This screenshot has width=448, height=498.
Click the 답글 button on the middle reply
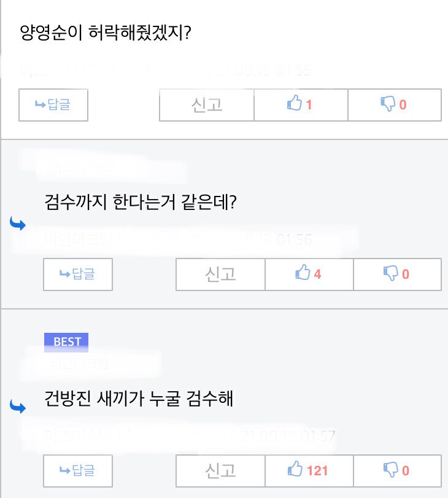(77, 274)
